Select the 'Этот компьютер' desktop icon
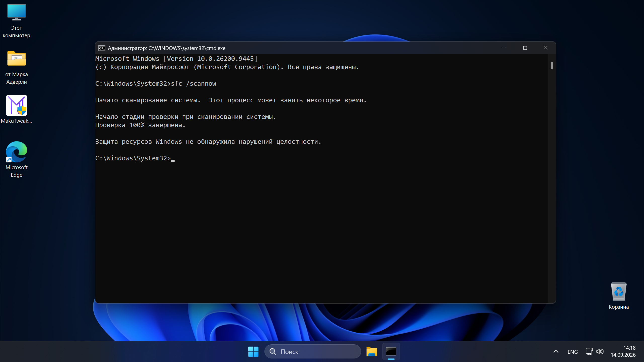The width and height of the screenshot is (644, 362). point(16,21)
